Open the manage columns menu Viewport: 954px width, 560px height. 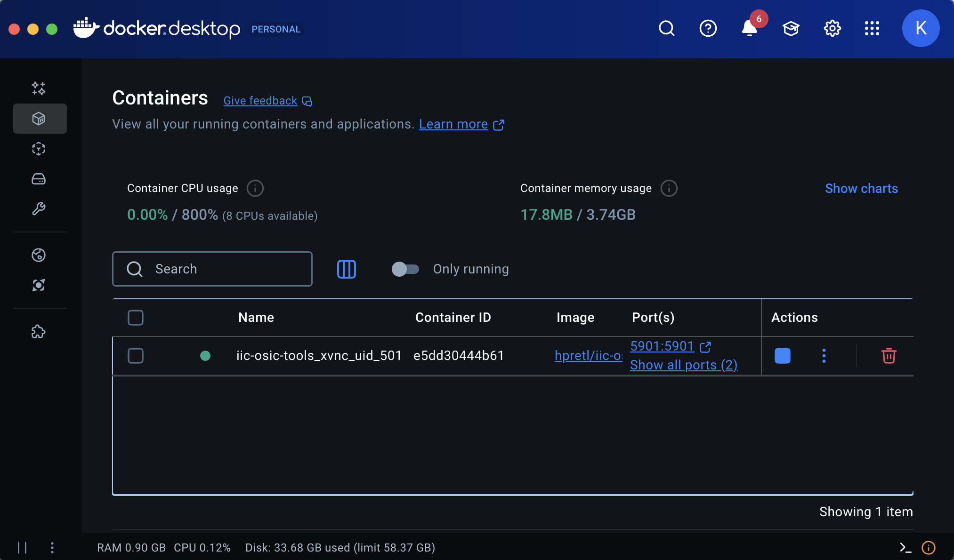(347, 269)
